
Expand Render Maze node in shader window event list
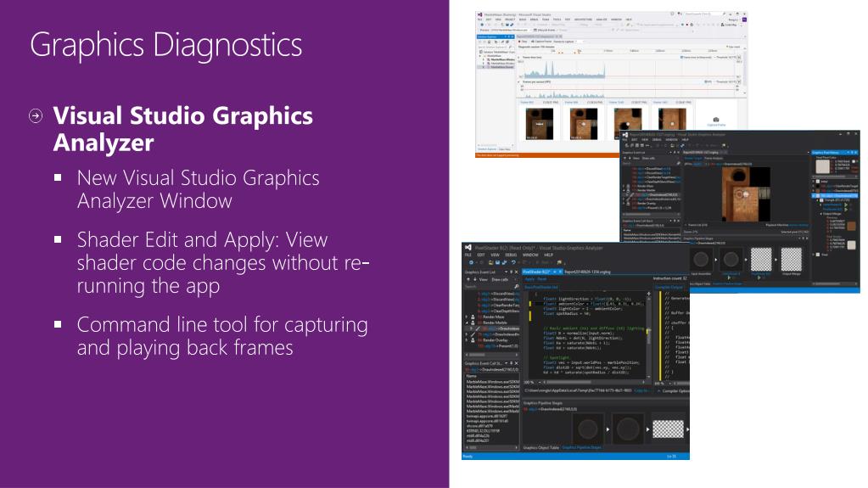click(x=466, y=317)
